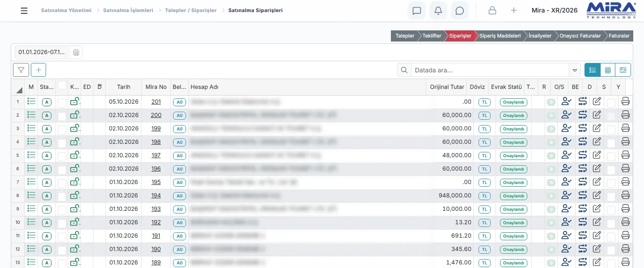Screen dimensions: 644x268
Task: Select the row checkbox for order 199
Action: click(x=62, y=130)
